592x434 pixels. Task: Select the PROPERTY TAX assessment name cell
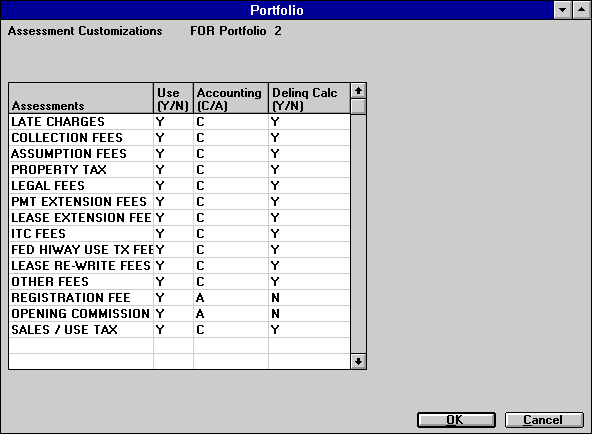(x=81, y=170)
